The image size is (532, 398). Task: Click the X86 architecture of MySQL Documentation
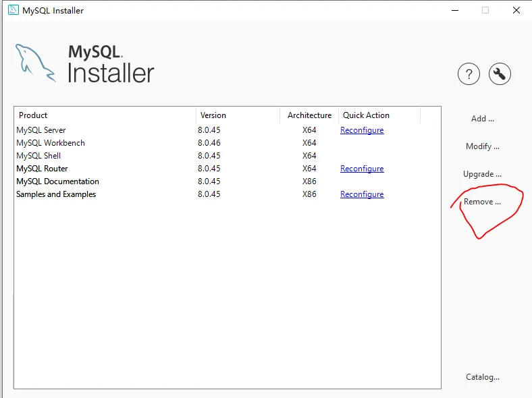(309, 181)
